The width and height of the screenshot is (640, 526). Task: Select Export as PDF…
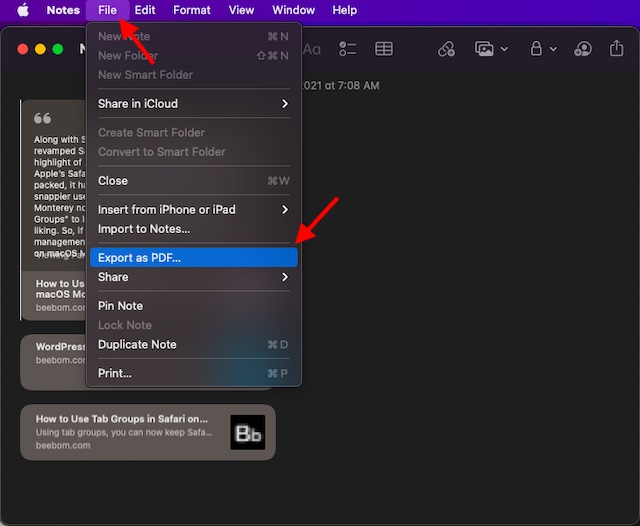coord(193,258)
